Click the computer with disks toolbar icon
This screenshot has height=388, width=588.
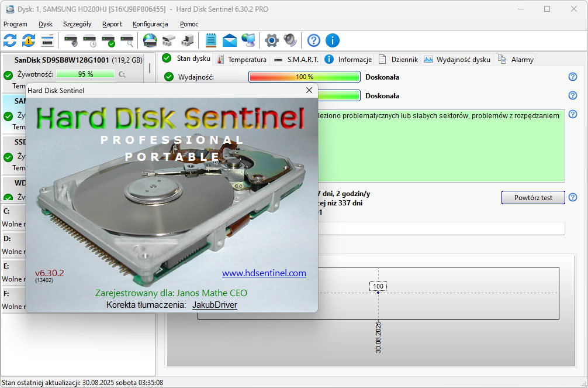tap(188, 40)
